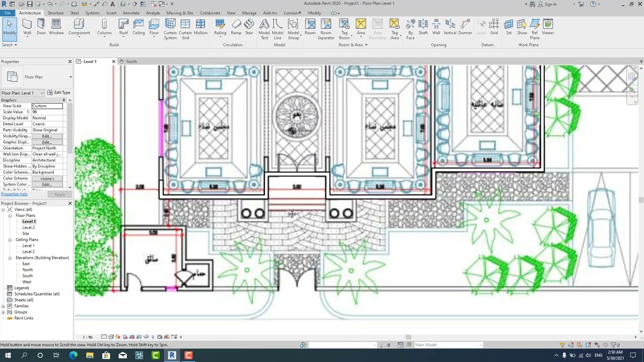This screenshot has height=362, width=644.
Task: Click the 1 : 96 view scale control
Action: (x=88, y=337)
